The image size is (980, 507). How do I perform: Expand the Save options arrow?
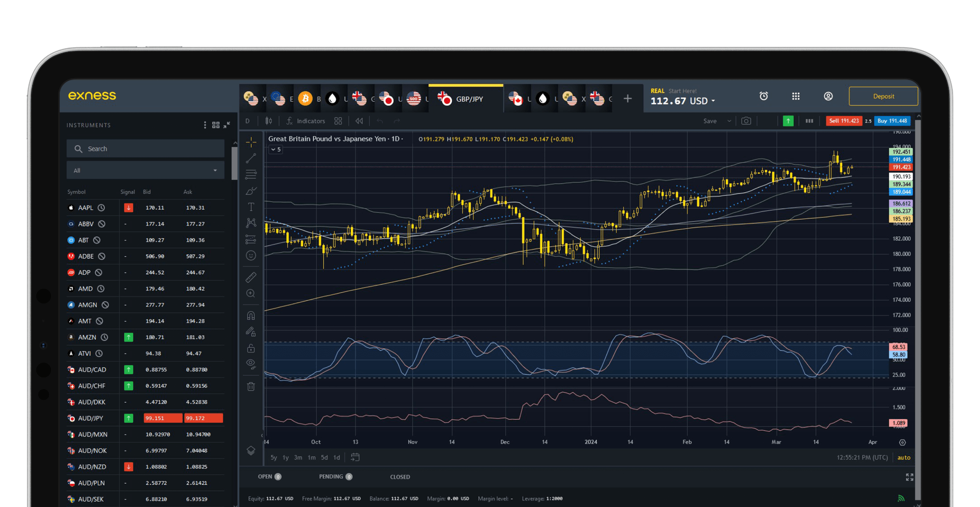click(729, 121)
